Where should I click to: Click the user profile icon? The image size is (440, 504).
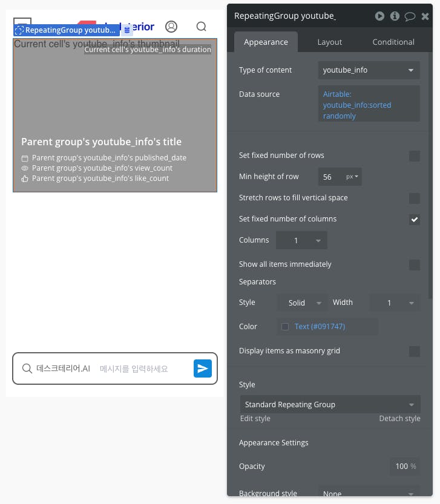[x=171, y=27]
